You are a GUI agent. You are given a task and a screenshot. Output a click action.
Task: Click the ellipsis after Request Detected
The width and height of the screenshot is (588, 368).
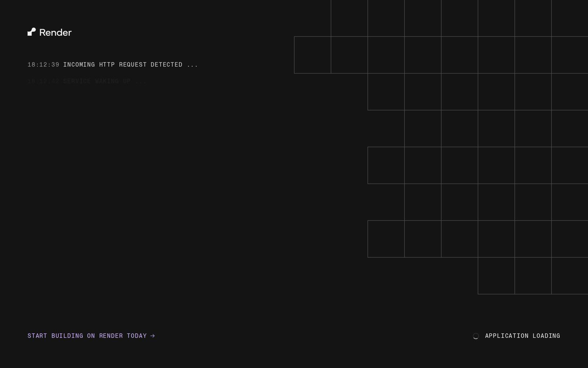(192, 64)
